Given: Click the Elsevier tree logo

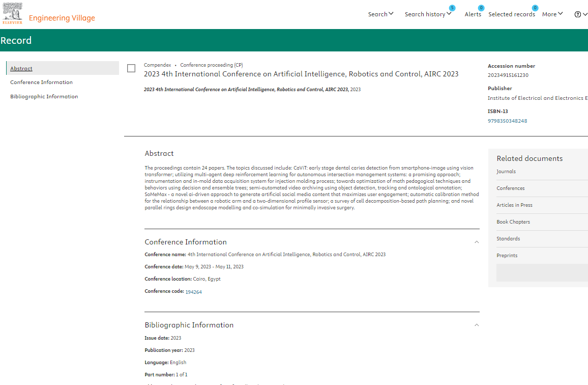Looking at the screenshot, I should (12, 13).
